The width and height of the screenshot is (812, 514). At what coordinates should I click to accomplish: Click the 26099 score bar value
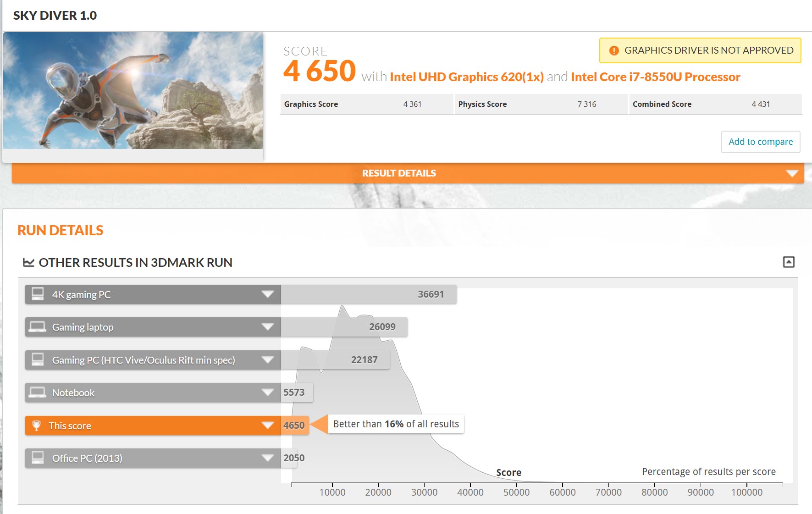point(382,327)
